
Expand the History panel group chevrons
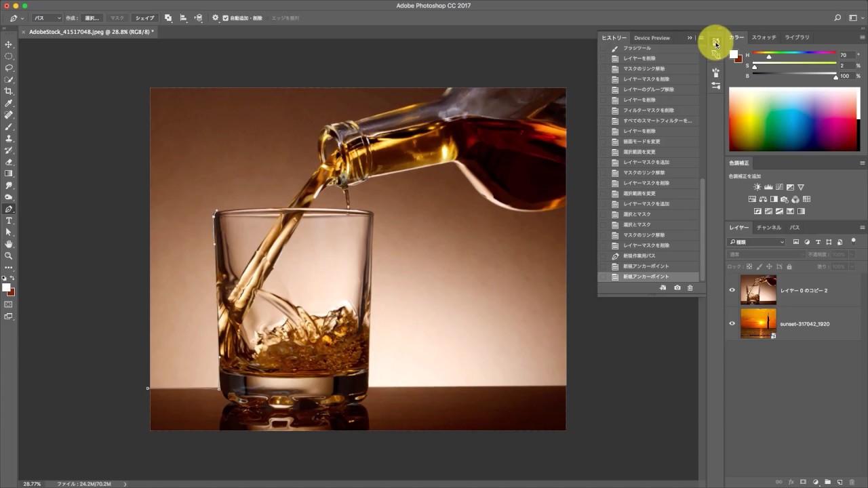point(690,38)
